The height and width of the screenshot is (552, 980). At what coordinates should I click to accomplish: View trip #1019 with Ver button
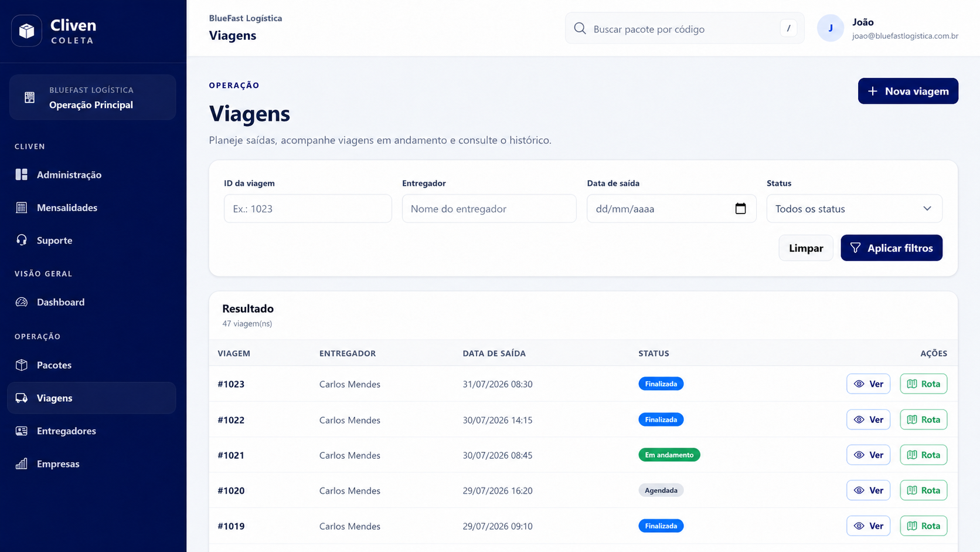869,526
